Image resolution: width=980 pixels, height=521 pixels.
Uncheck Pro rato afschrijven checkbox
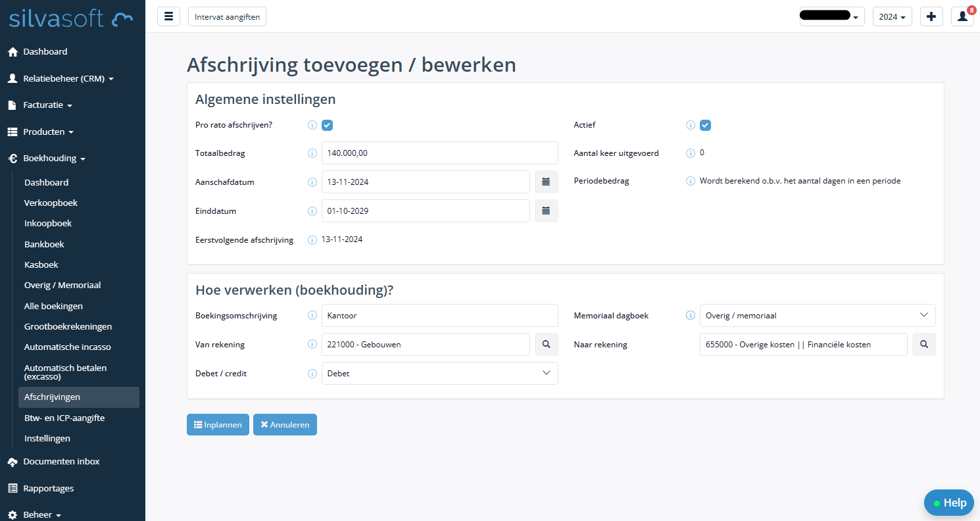point(327,125)
